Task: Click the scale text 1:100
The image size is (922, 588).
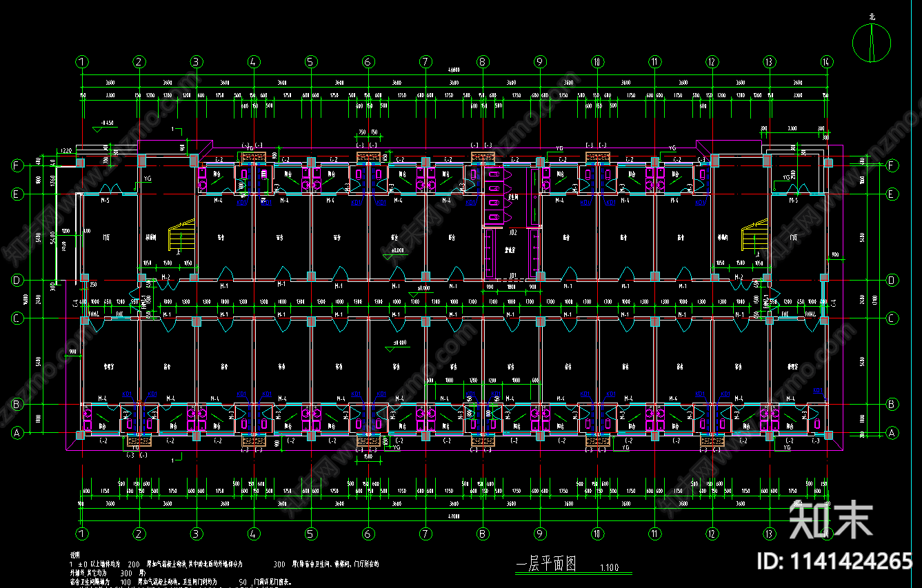Action: coord(610,568)
